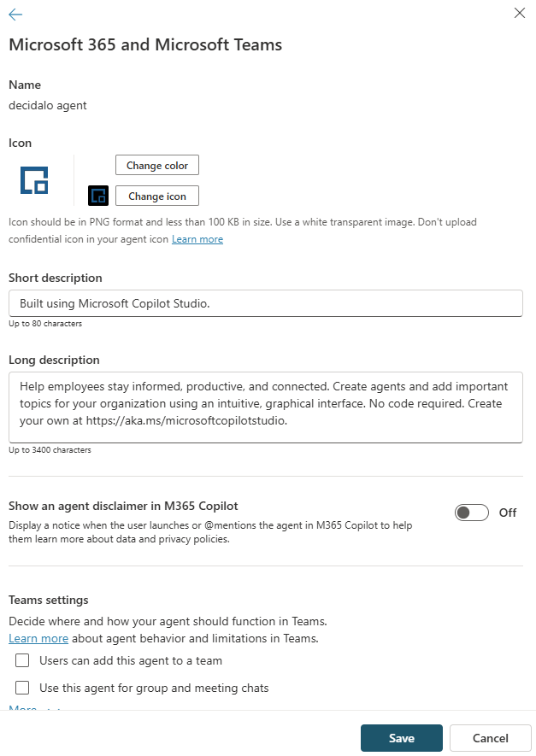Save the channel settings

coord(402,738)
